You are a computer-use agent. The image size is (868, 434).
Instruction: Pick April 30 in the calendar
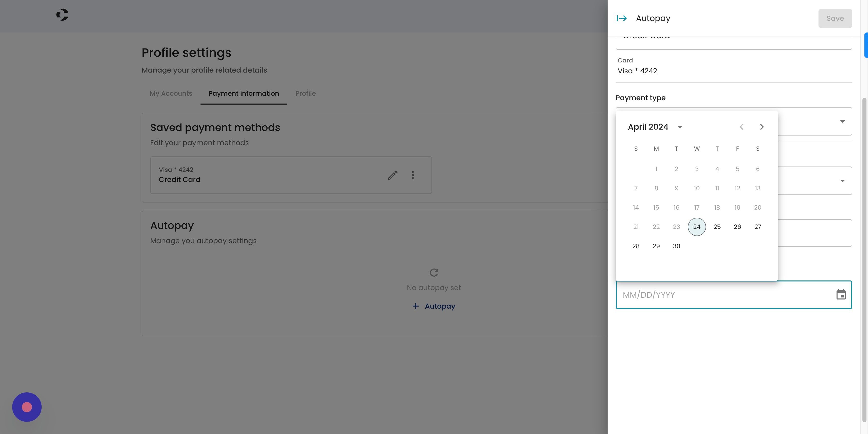tap(676, 246)
